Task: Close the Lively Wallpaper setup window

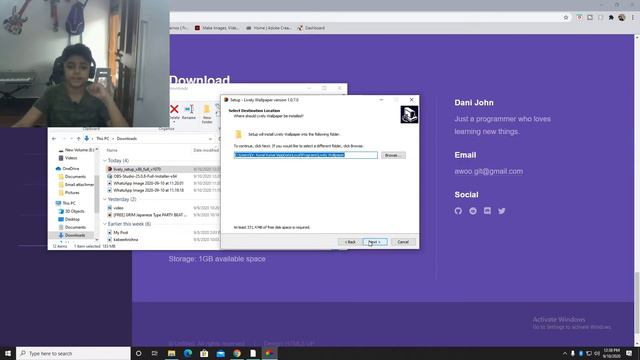Action: 411,100
